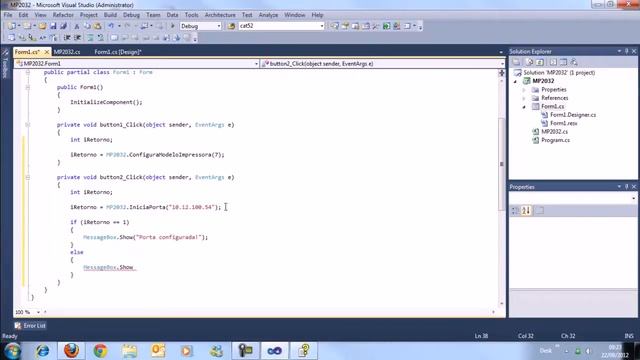Click the Open File toolbar icon
The width and height of the screenshot is (640, 360).
click(x=42, y=26)
